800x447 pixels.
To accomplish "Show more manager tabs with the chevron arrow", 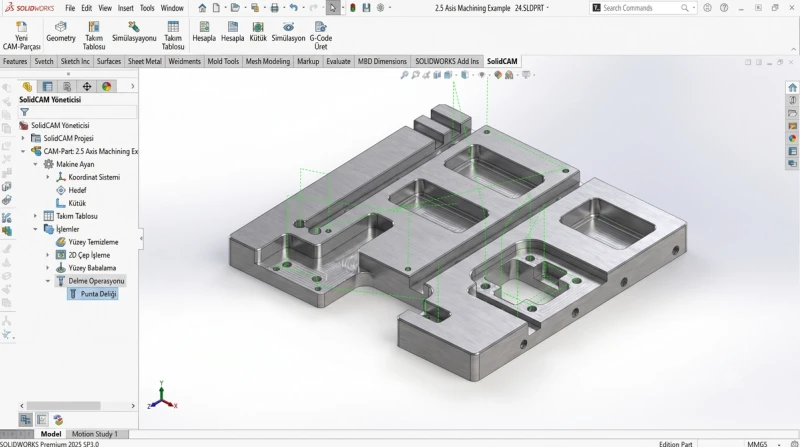I will 133,86.
